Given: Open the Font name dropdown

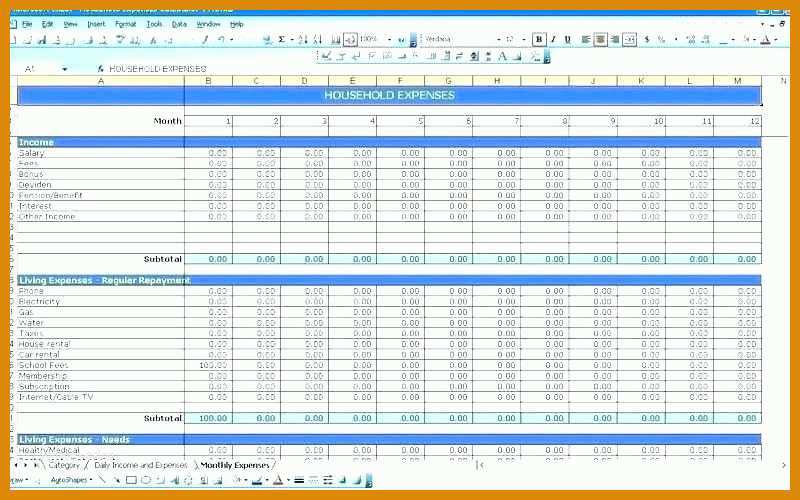Looking at the screenshot, I should click(x=499, y=39).
